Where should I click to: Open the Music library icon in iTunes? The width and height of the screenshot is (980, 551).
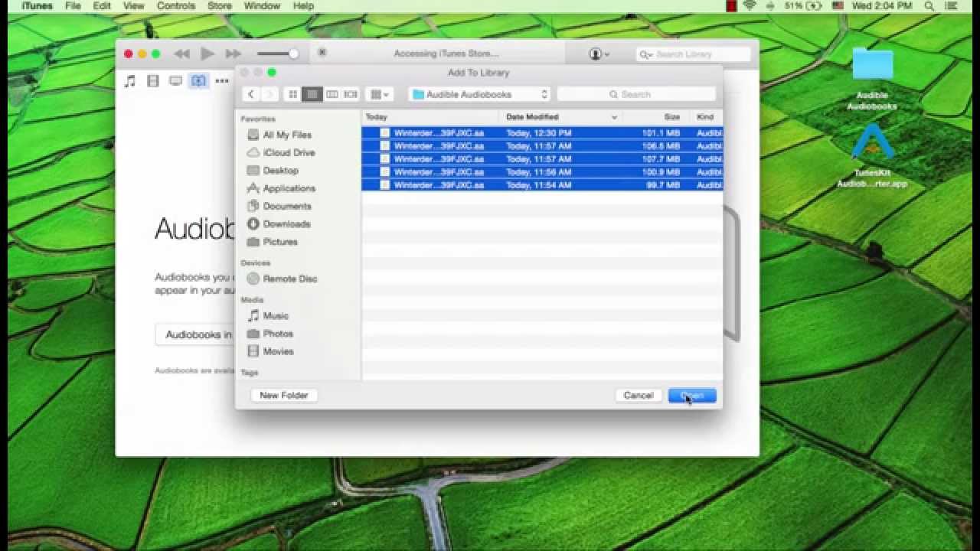tap(130, 81)
